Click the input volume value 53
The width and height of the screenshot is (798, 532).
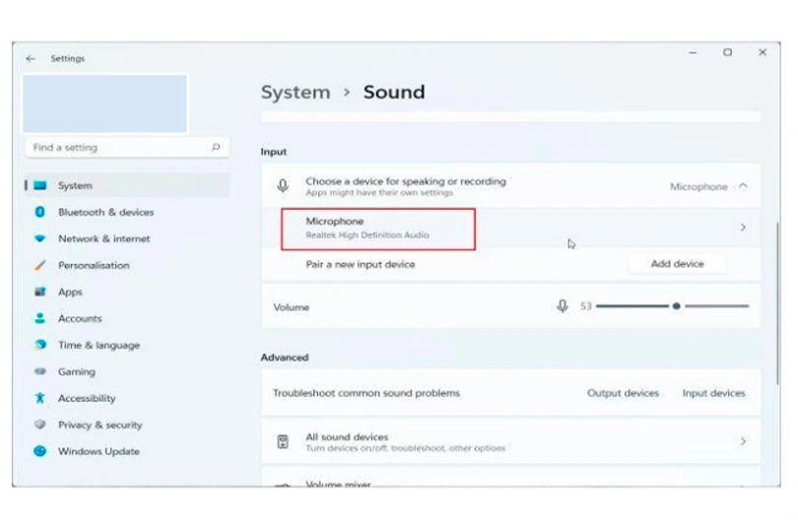586,306
